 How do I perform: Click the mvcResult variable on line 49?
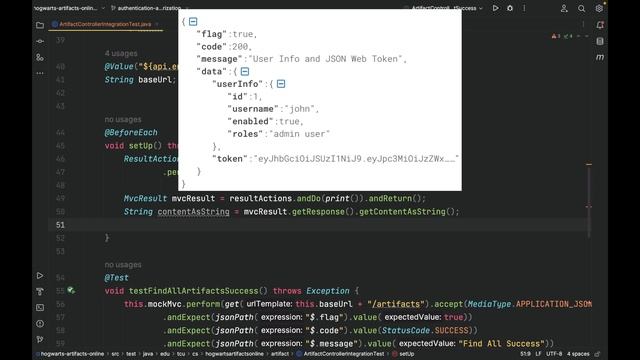(x=193, y=199)
